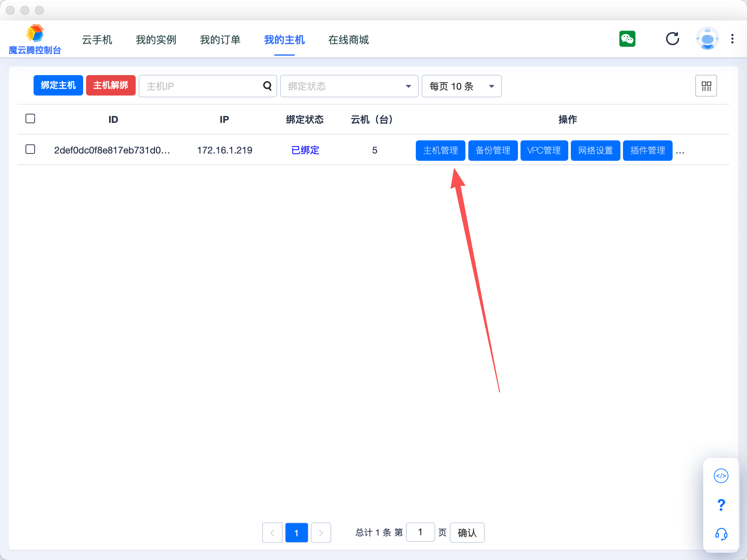
Task: Click the page number jump input field
Action: (420, 532)
